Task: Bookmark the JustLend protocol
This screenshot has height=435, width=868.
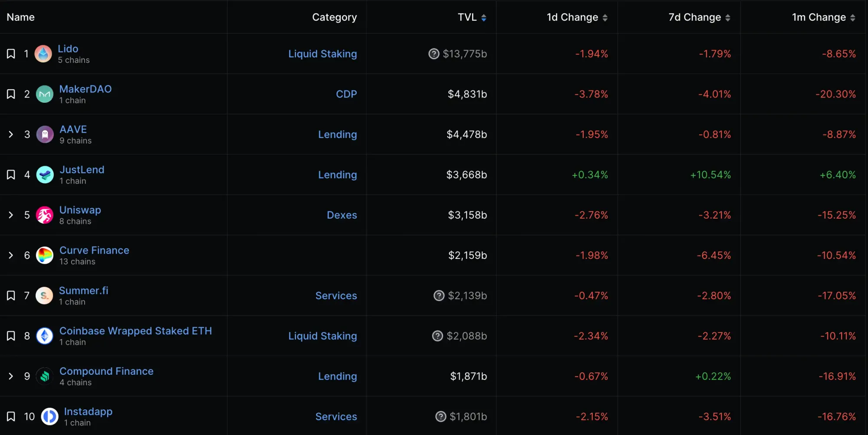Action: 11,175
